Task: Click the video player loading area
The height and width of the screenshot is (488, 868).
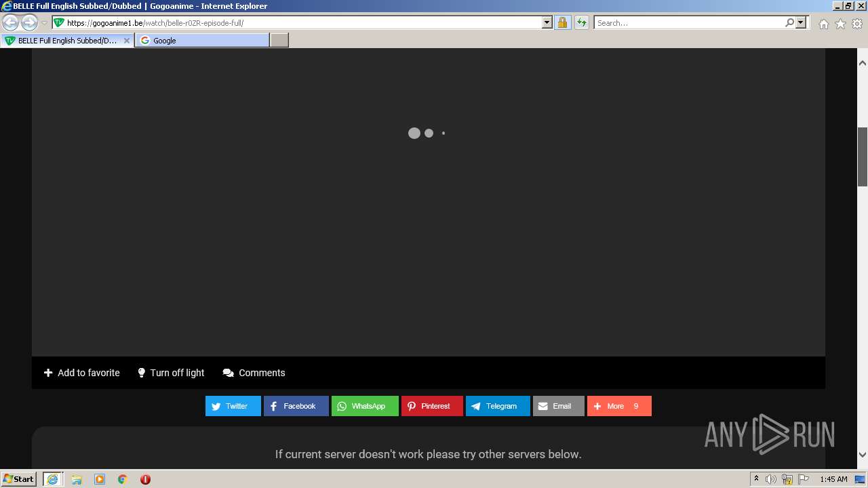Action: pos(429,202)
